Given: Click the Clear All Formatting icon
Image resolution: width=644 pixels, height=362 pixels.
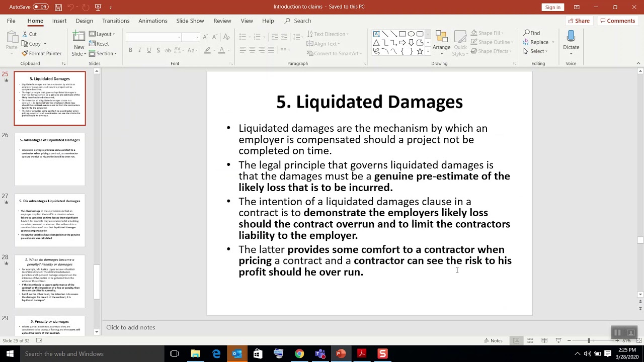Looking at the screenshot, I should click(x=226, y=37).
